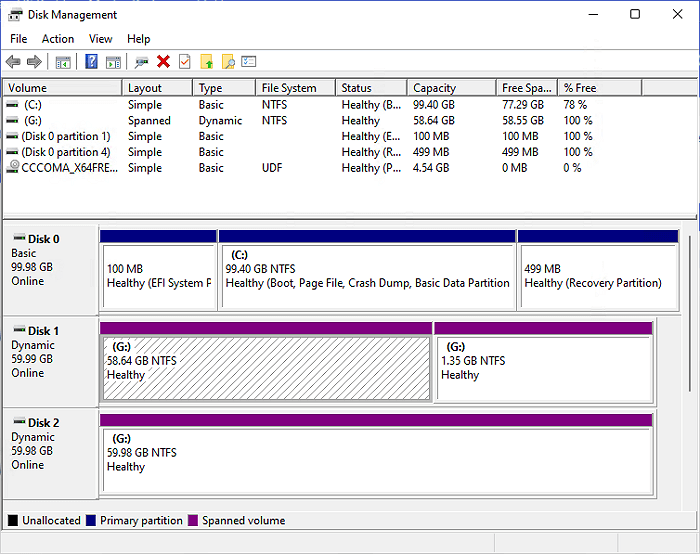
Task: Click the folder with green arrow icon
Action: tap(207, 62)
